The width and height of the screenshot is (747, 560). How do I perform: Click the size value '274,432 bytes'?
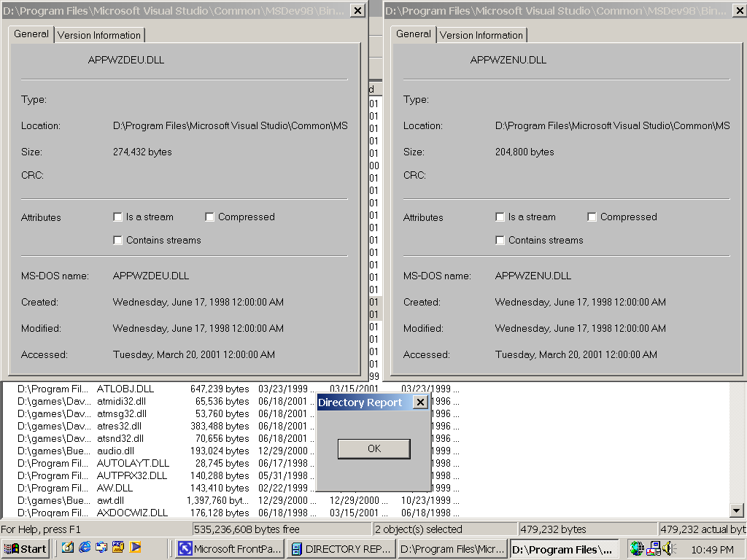[142, 152]
